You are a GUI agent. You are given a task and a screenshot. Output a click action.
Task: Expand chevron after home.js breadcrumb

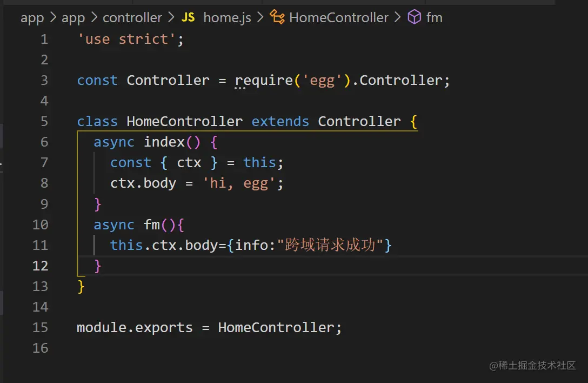pos(260,17)
